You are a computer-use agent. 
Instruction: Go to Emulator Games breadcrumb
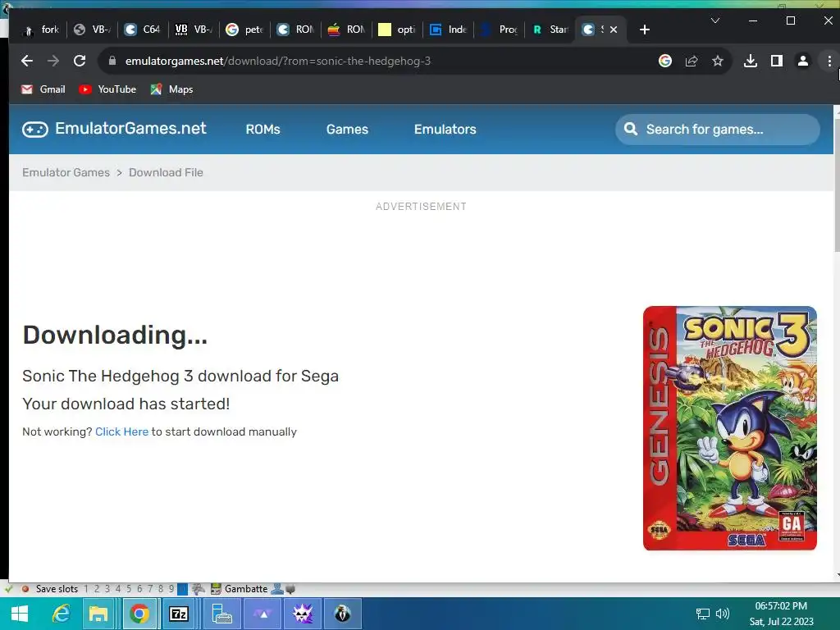pyautogui.click(x=66, y=172)
